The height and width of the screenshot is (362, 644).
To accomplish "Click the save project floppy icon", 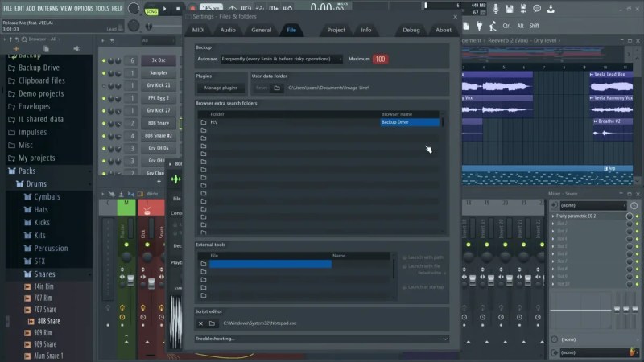I will [510, 9].
